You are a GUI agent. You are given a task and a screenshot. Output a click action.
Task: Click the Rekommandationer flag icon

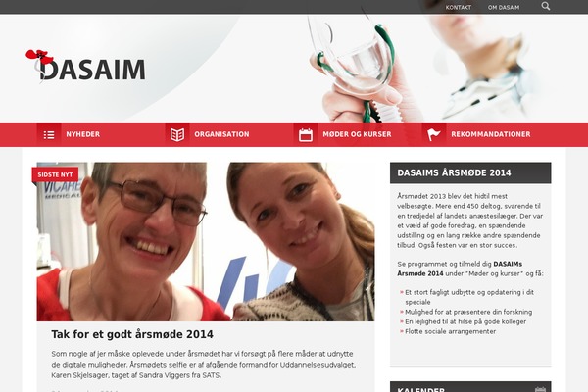pos(434,134)
